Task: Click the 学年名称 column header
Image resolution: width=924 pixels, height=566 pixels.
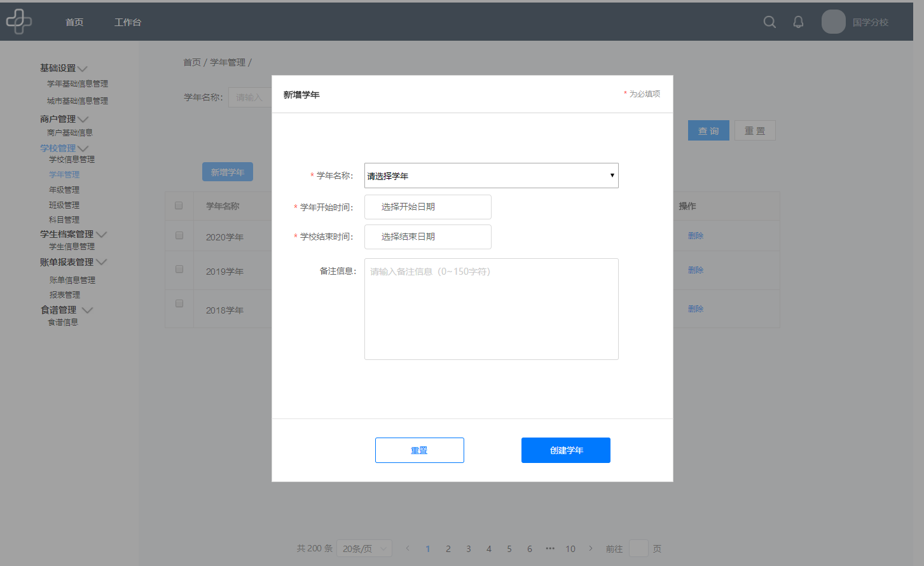Action: [x=223, y=206]
